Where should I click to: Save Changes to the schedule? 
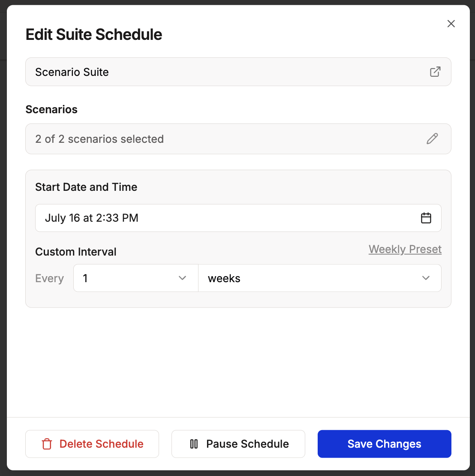coord(384,444)
